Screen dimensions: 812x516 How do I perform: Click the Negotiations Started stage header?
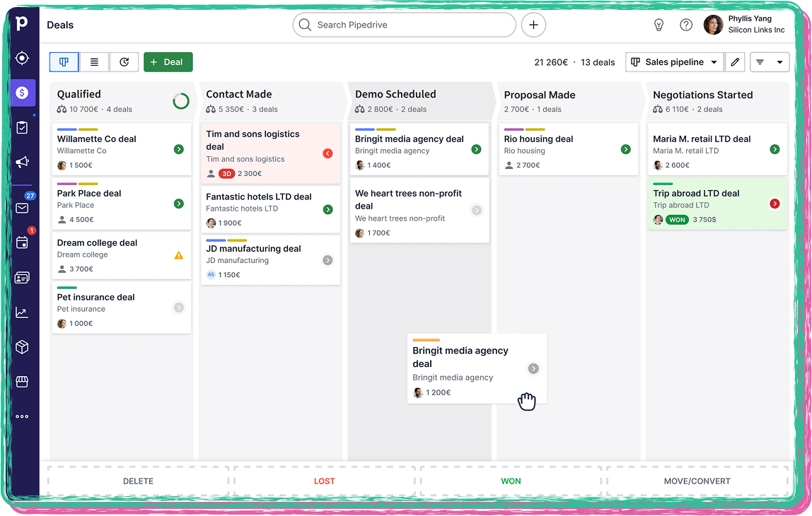717,101
